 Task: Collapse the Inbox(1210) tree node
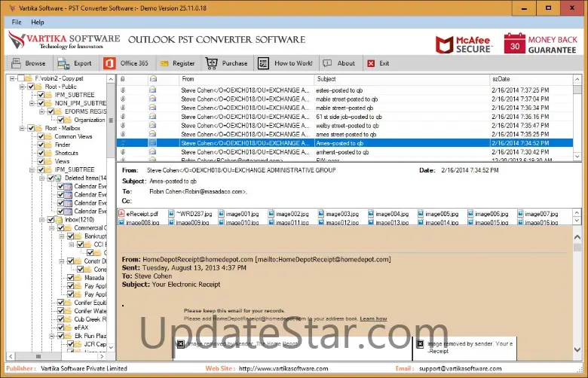(42, 220)
